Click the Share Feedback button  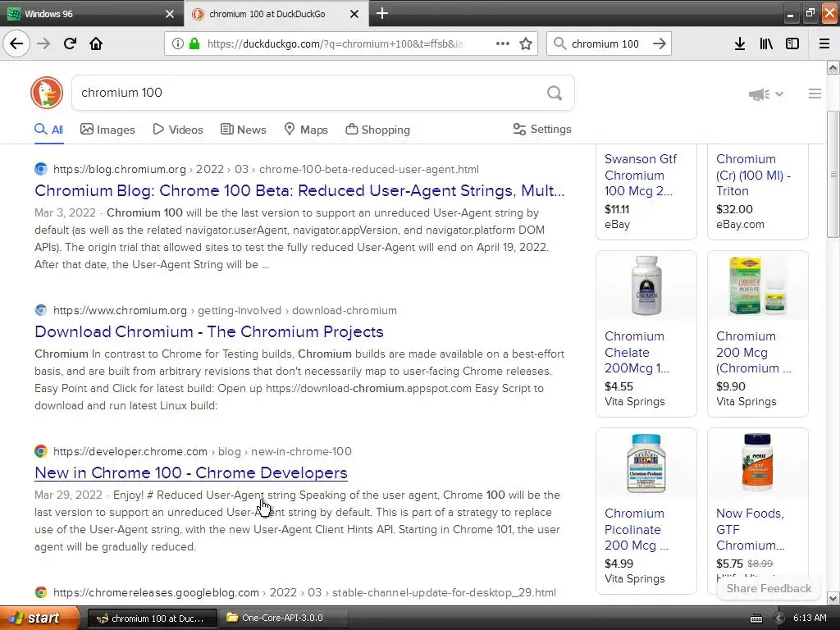(x=769, y=588)
